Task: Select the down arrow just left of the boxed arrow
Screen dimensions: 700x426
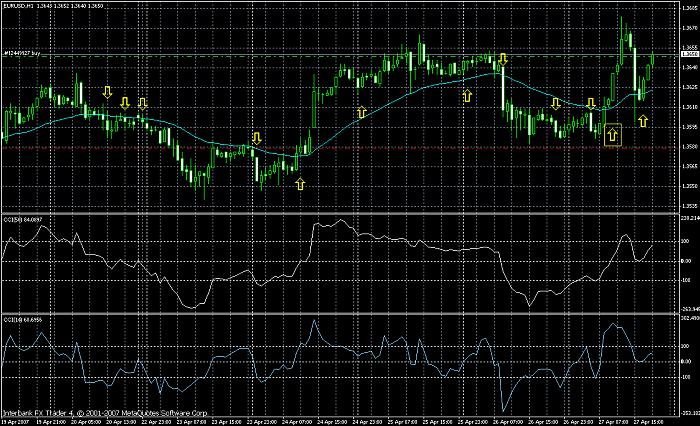Action: [591, 104]
